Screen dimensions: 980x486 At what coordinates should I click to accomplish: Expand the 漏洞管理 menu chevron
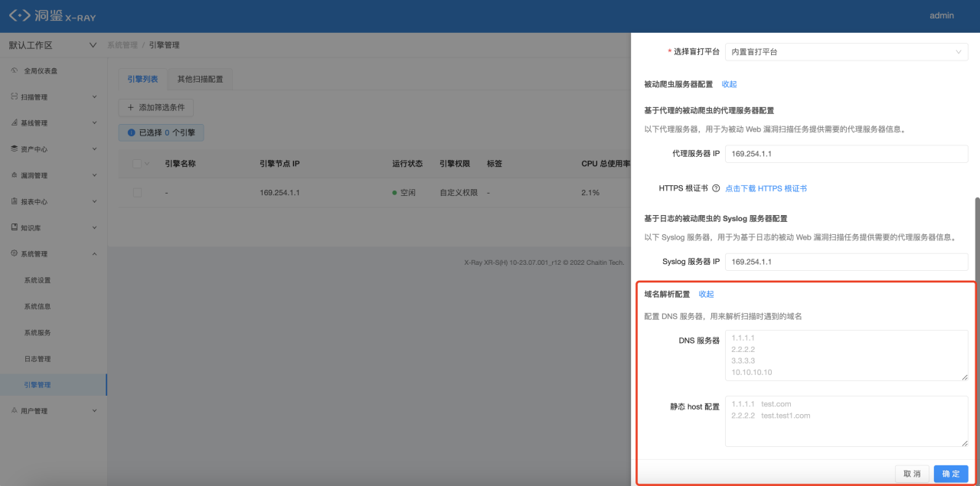pos(94,175)
